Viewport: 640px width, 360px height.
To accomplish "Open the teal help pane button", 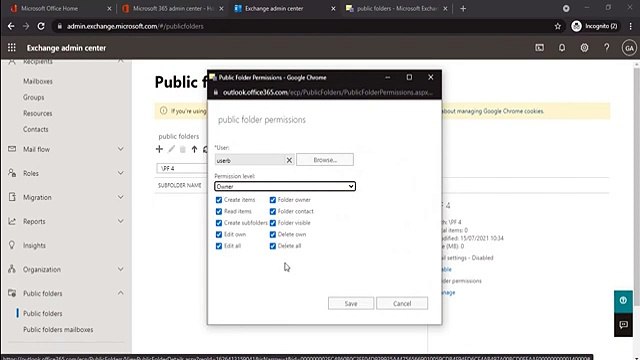I will [623, 301].
